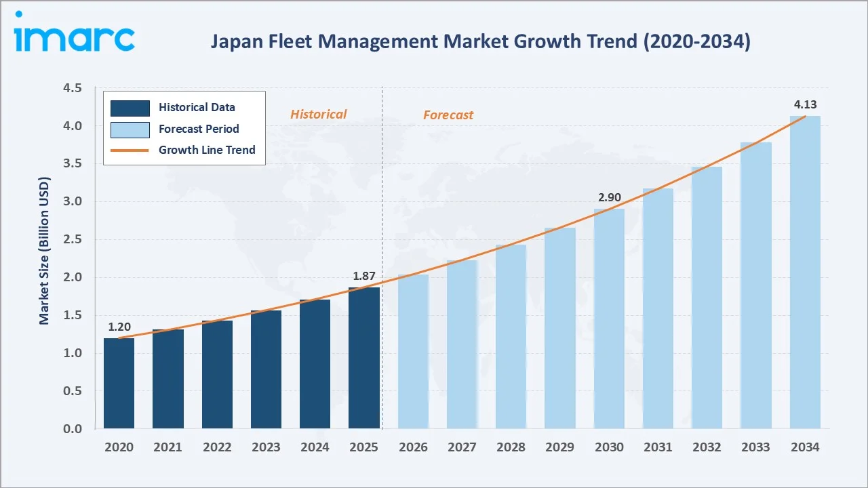Click the 4.5 y-axis tick label
Viewport: 868px width, 488px height.
coord(73,88)
